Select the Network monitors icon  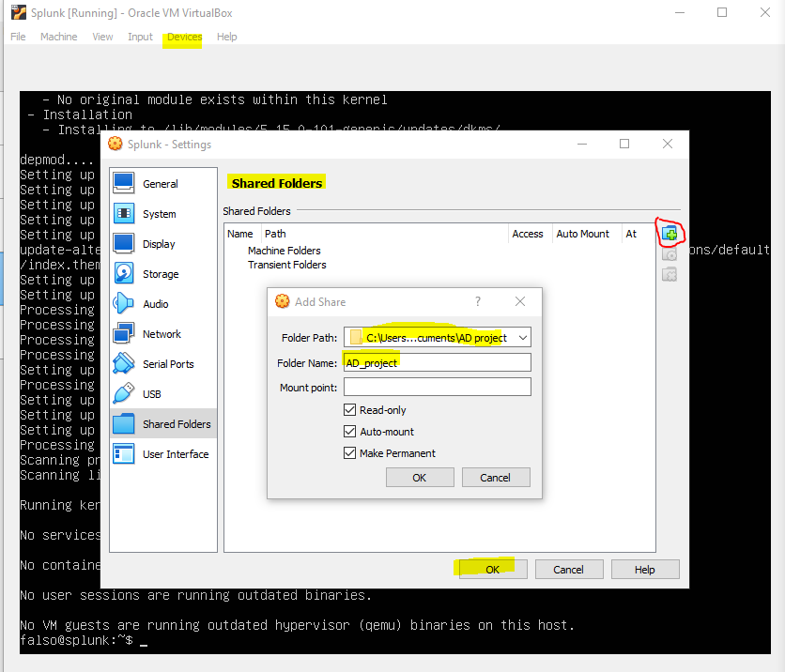click(x=123, y=334)
